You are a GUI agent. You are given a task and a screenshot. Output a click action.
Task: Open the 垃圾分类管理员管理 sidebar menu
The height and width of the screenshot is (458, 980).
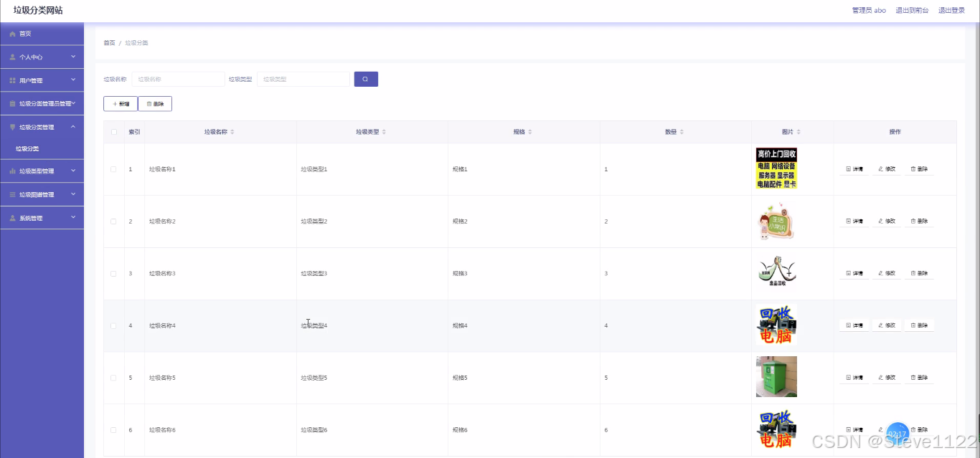click(x=42, y=103)
